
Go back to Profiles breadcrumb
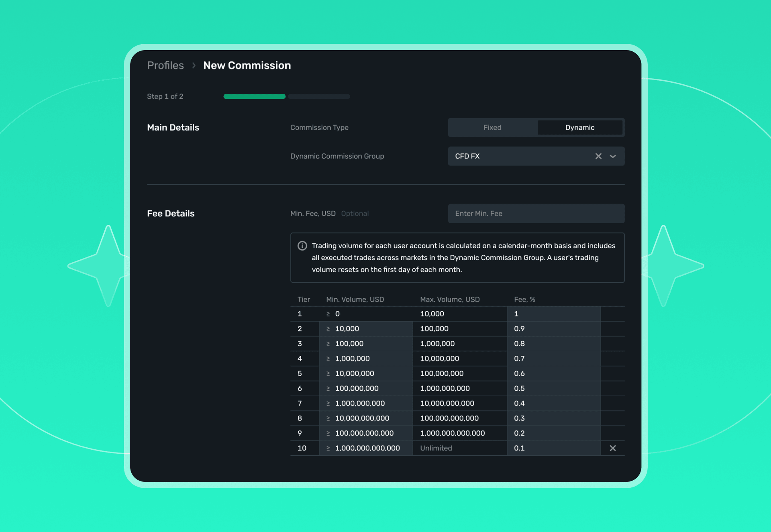coord(165,65)
